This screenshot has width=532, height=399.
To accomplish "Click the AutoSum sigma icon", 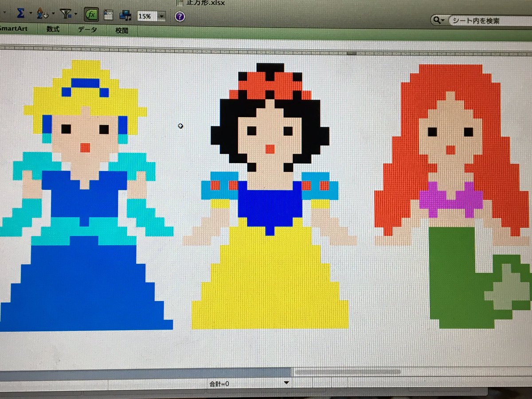I will coord(20,13).
